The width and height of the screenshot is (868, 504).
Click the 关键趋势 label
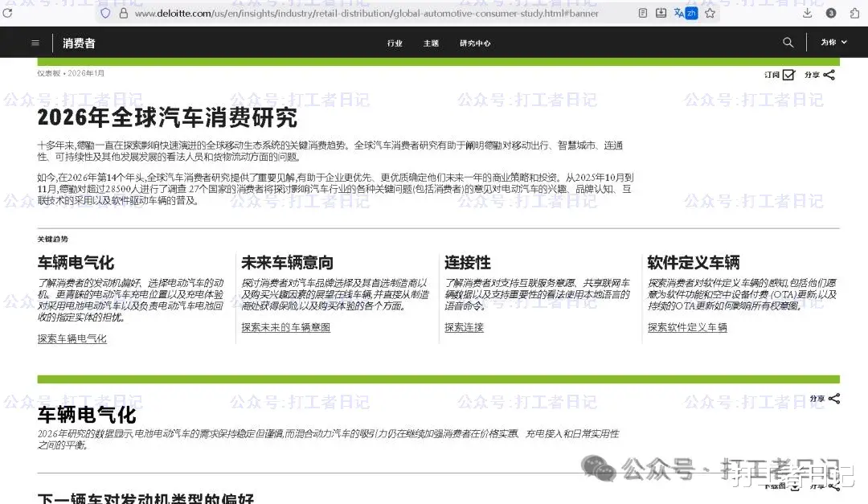pyautogui.click(x=52, y=240)
